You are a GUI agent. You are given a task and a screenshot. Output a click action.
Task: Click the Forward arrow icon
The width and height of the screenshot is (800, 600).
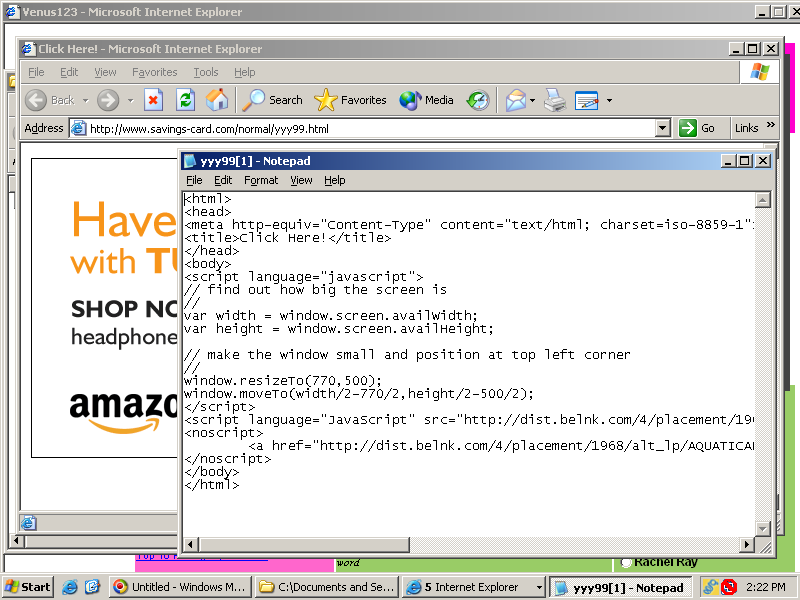(x=108, y=100)
